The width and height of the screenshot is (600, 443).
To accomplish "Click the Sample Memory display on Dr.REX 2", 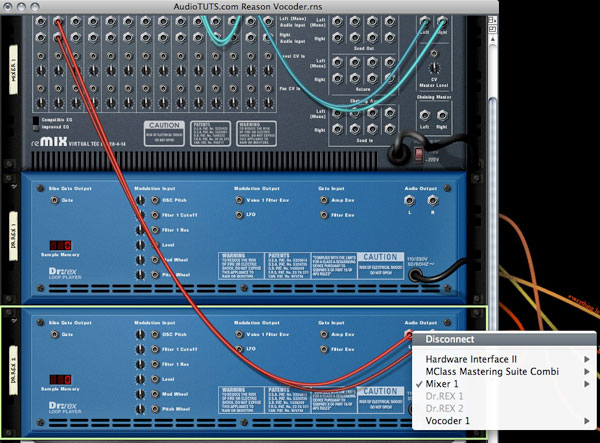I will (x=60, y=379).
